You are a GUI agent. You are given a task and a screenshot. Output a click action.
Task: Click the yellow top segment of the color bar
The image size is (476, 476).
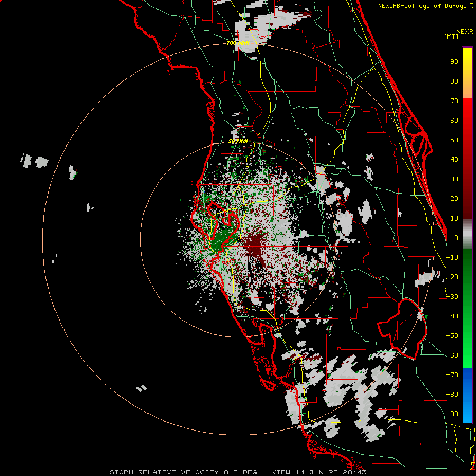coord(467,73)
